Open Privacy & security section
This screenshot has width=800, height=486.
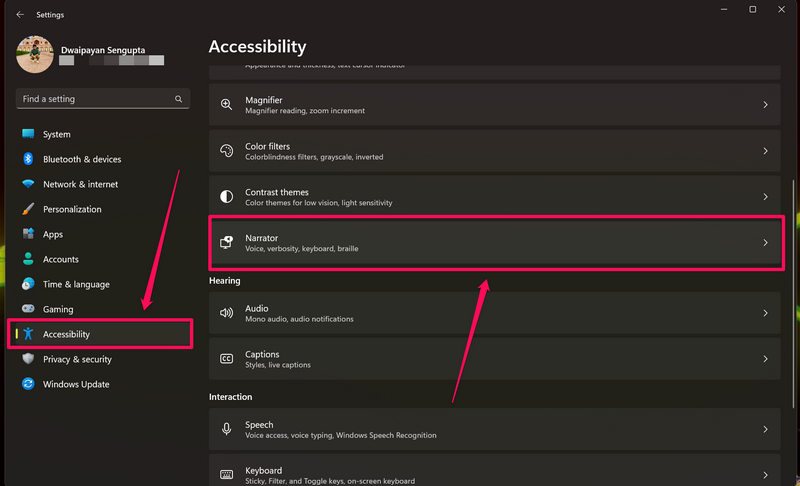[x=77, y=359]
